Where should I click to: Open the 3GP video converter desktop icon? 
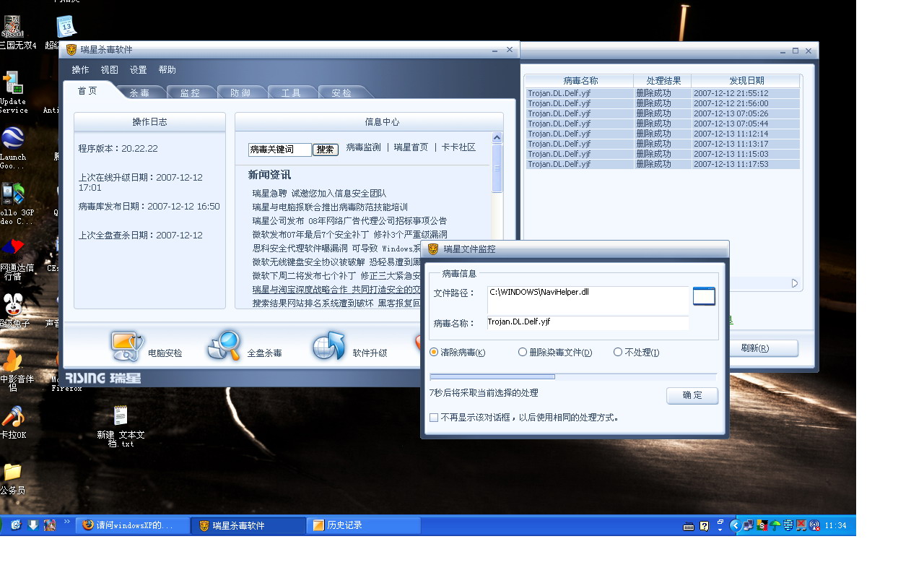[x=13, y=194]
